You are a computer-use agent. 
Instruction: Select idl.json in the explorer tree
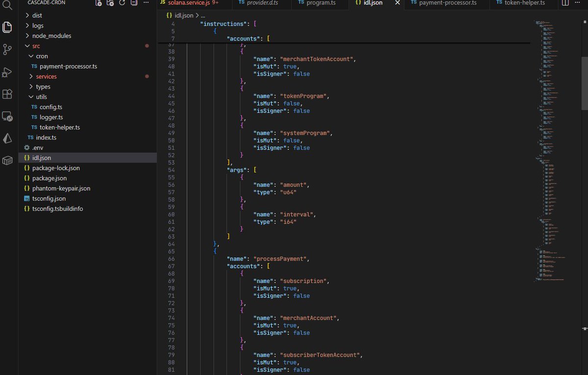(88, 158)
